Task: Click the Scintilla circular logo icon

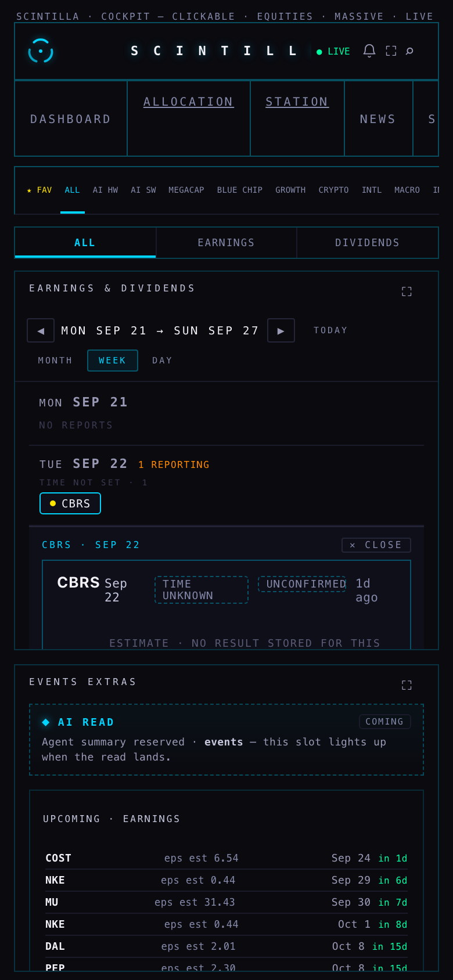Action: tap(41, 51)
